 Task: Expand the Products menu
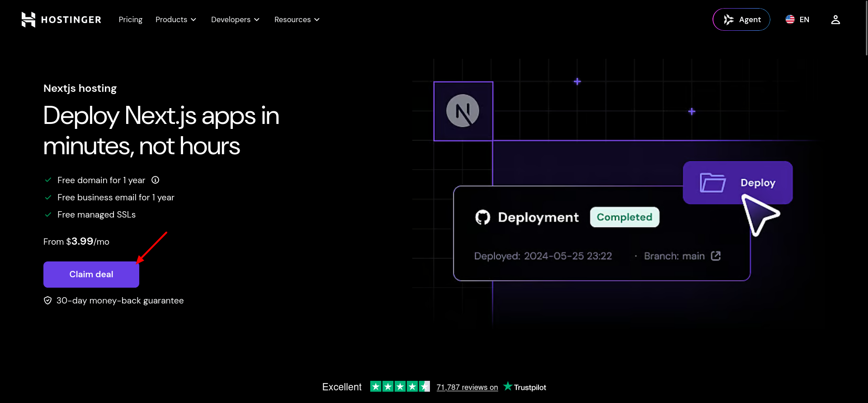click(x=176, y=19)
